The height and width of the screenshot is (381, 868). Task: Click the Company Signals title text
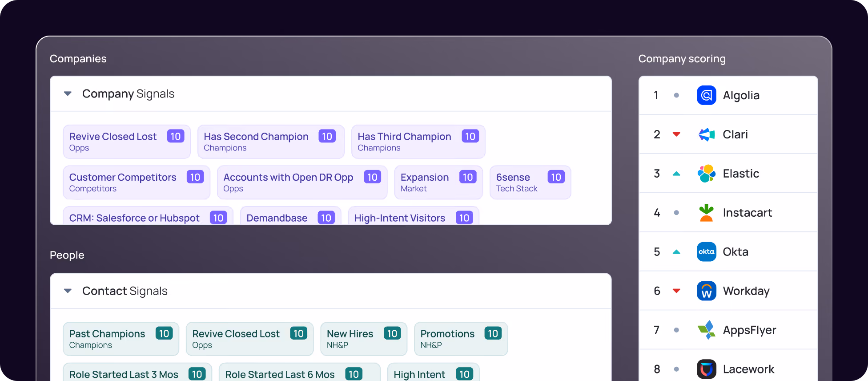129,94
